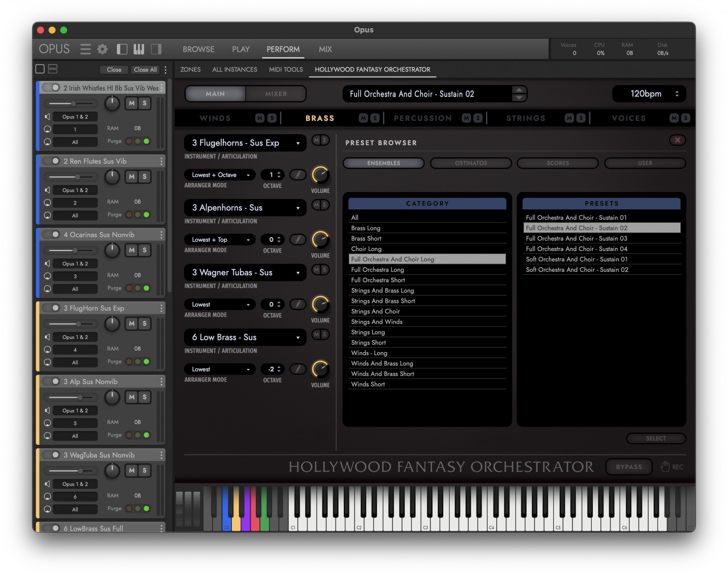This screenshot has height=575, width=728.
Task: Step the Full Orchestra And Choir preset selector
Action: tap(519, 94)
